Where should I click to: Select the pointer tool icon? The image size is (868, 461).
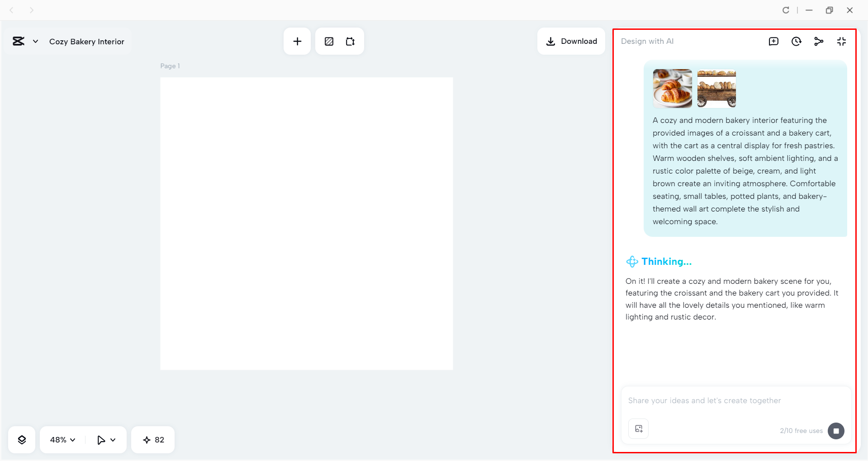click(x=101, y=440)
